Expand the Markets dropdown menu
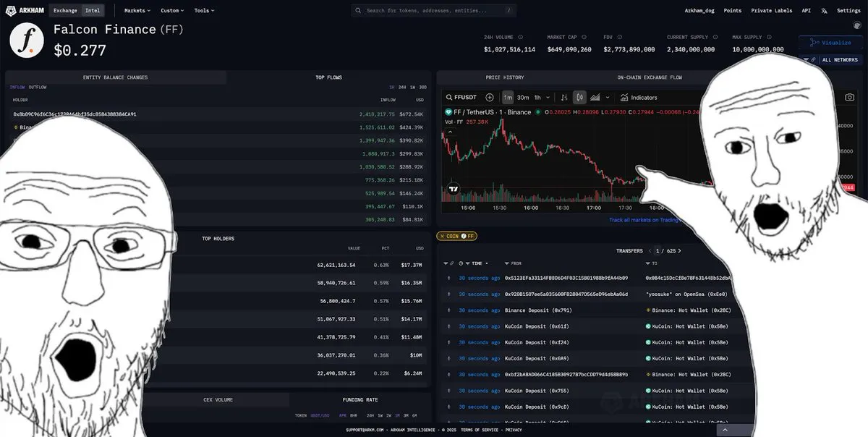 (137, 11)
